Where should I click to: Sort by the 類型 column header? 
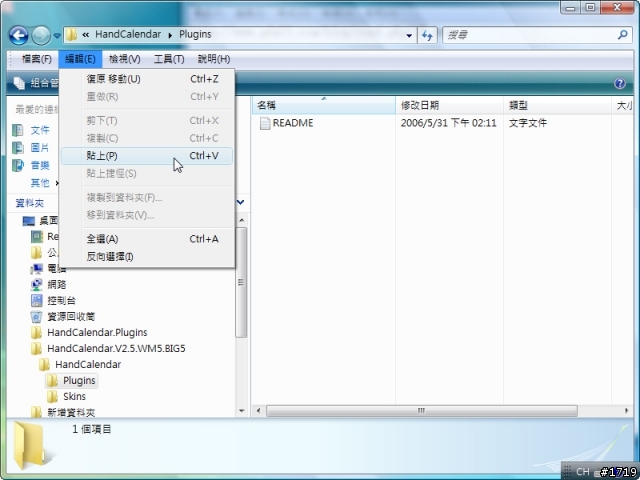point(557,106)
